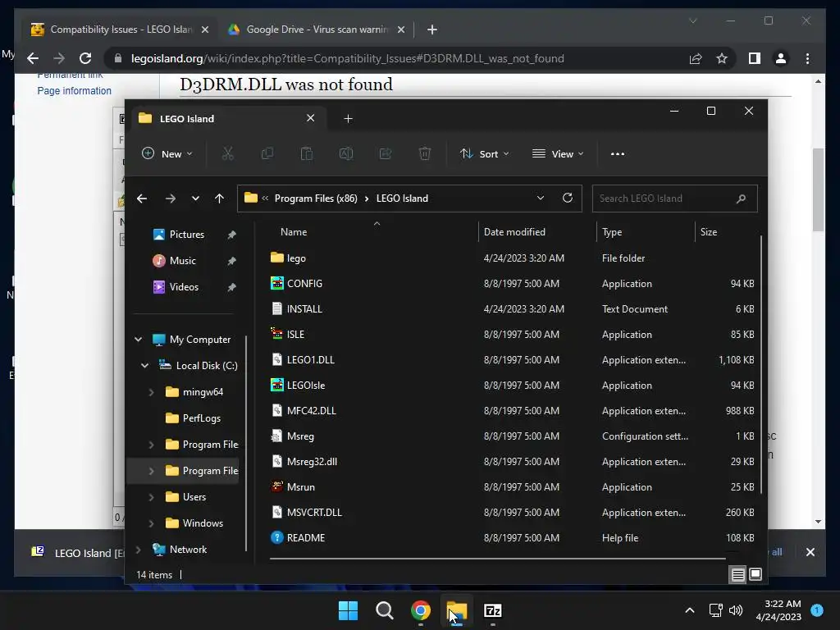Expand address bar history dropdown
This screenshot has width=840, height=630.
tap(541, 198)
